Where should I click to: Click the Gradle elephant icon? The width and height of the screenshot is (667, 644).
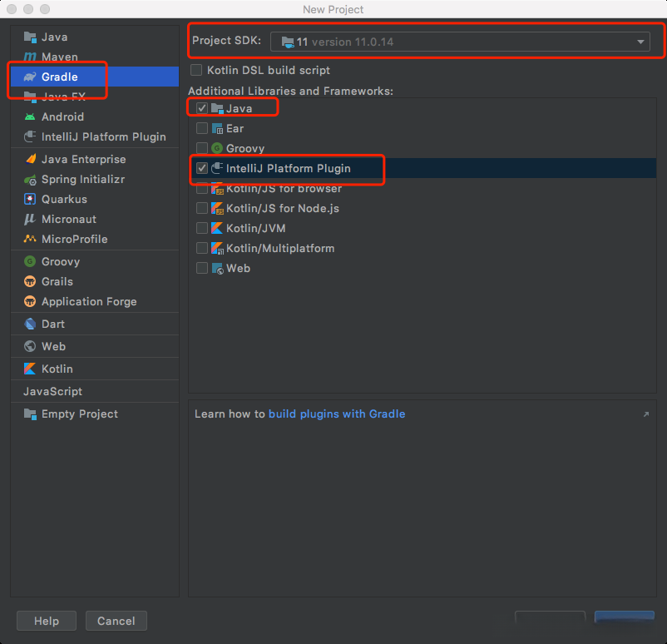[x=30, y=77]
